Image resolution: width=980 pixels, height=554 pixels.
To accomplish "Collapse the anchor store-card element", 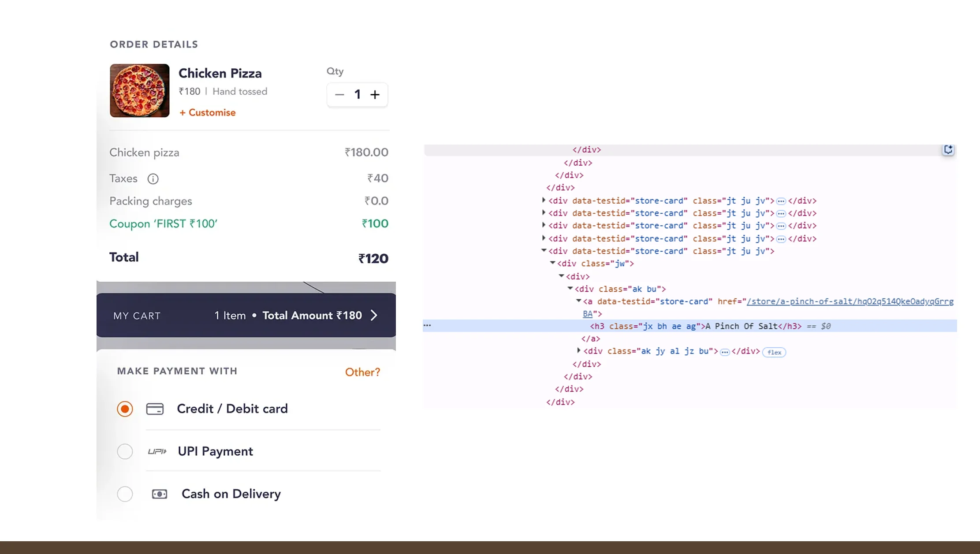I will [x=579, y=301].
